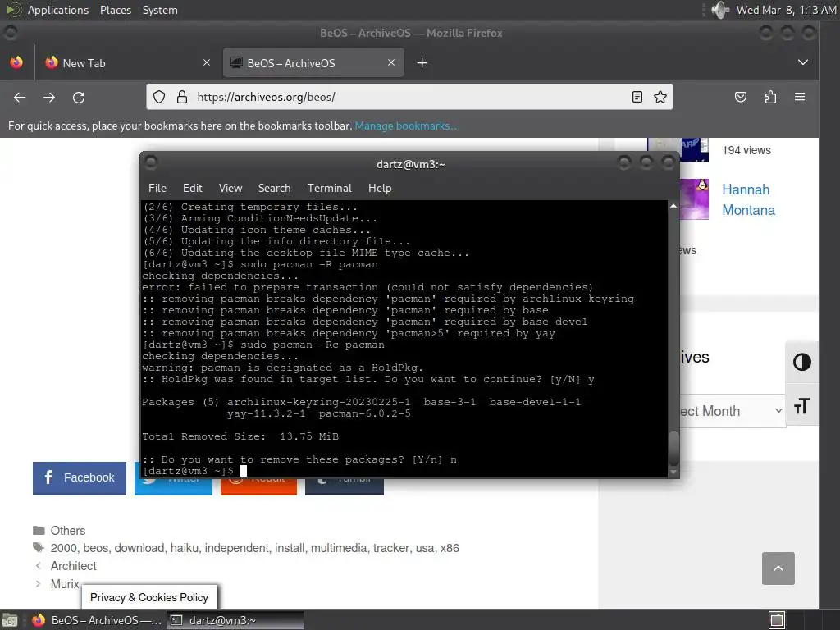Open the System menu in top panel

pyautogui.click(x=160, y=10)
